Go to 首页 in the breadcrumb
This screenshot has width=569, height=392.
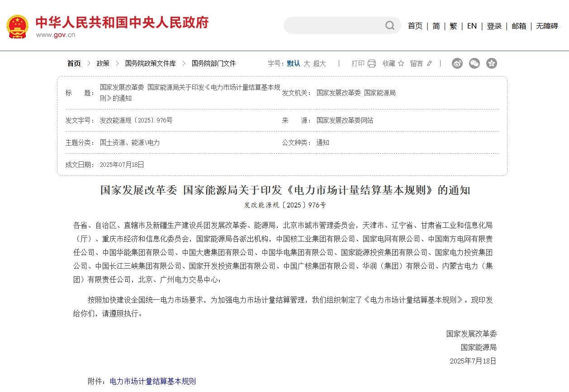pos(74,63)
